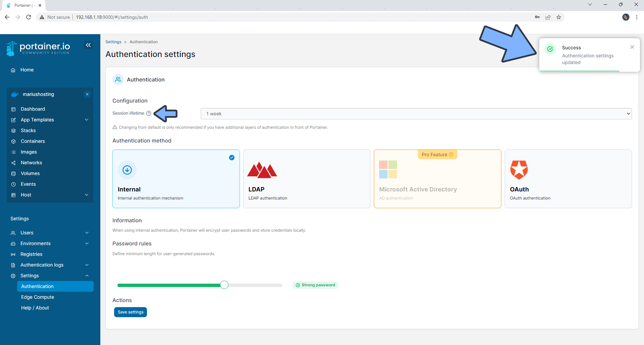Click the Environments drive icon

pos(13,244)
